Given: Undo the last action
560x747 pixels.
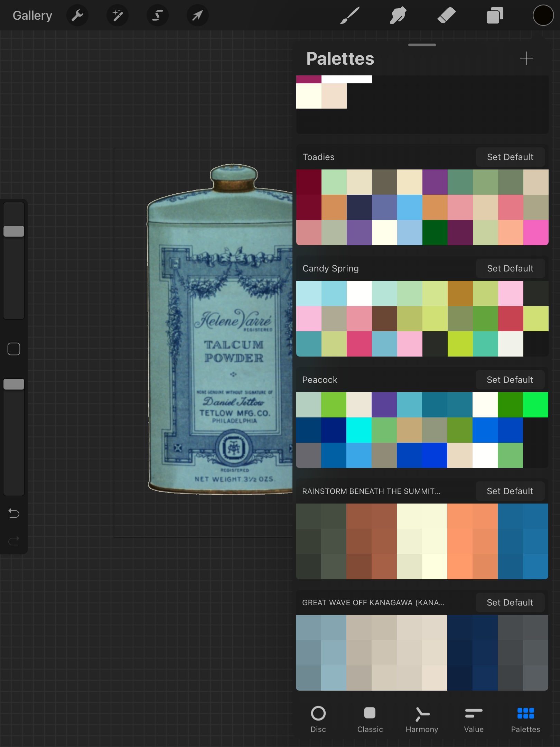Looking at the screenshot, I should (x=14, y=513).
